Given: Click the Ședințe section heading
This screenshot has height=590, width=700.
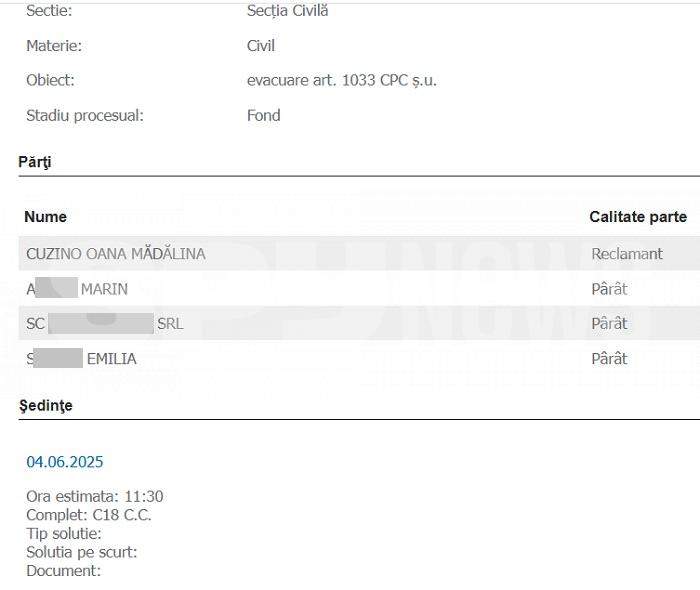Looking at the screenshot, I should click(x=46, y=406).
